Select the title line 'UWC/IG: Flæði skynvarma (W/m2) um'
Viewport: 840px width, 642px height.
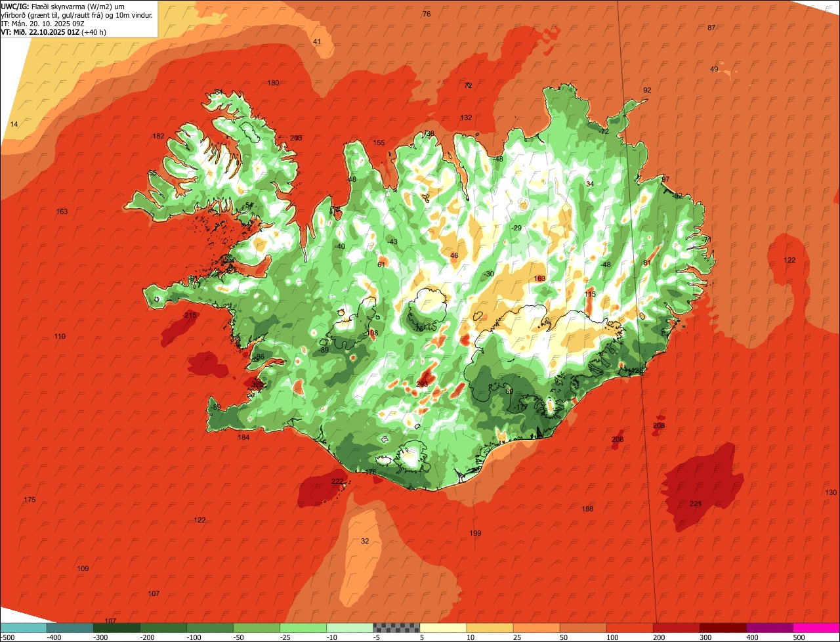pyautogui.click(x=63, y=6)
